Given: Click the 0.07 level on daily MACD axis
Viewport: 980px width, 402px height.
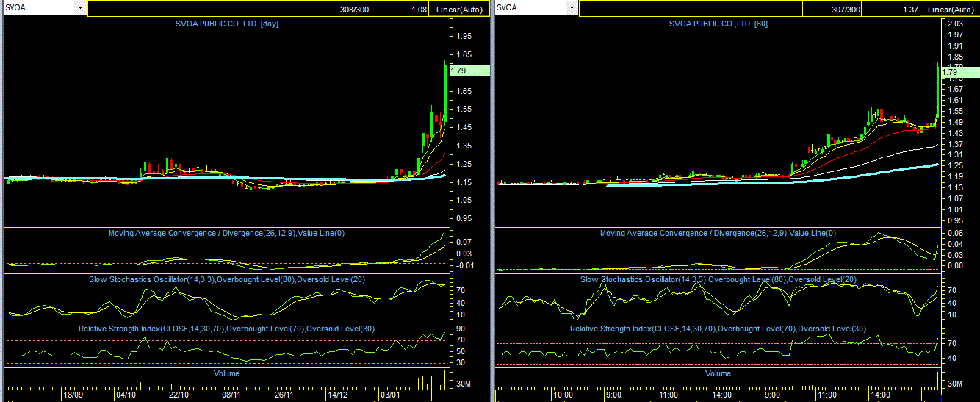Looking at the screenshot, I should tap(464, 242).
